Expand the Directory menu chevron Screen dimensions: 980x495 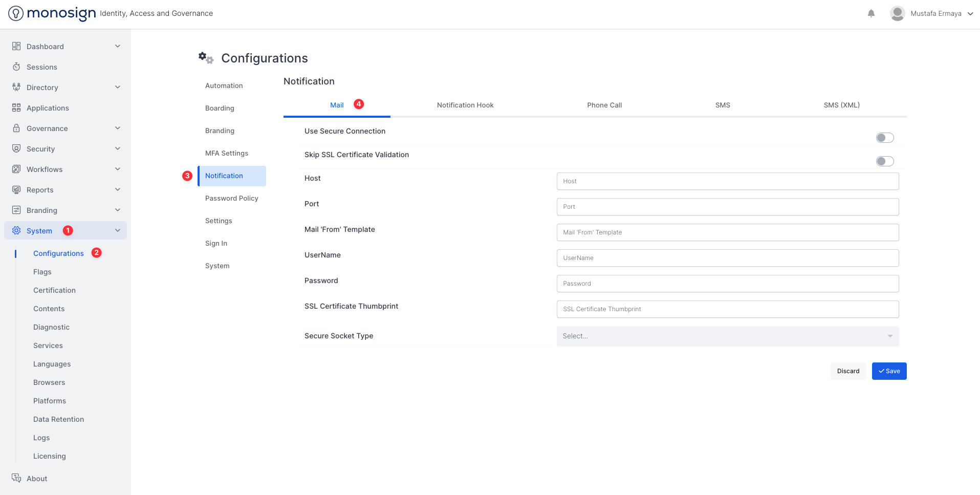click(118, 87)
